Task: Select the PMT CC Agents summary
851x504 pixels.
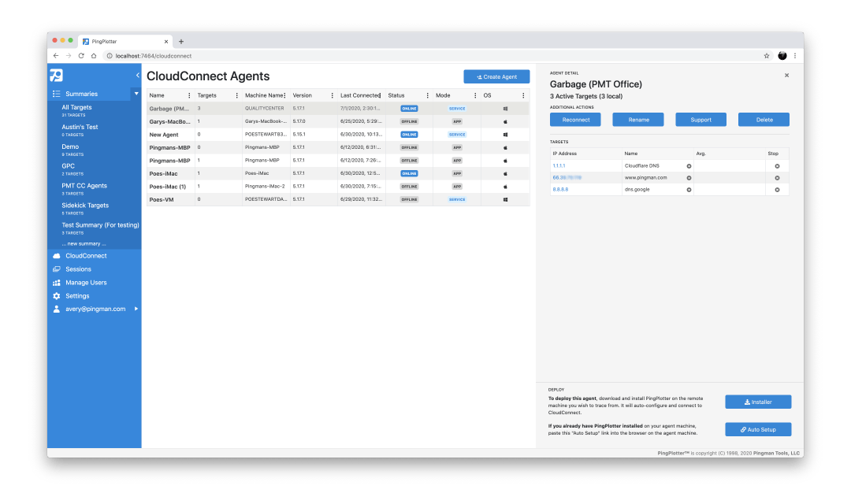Action: click(x=84, y=186)
